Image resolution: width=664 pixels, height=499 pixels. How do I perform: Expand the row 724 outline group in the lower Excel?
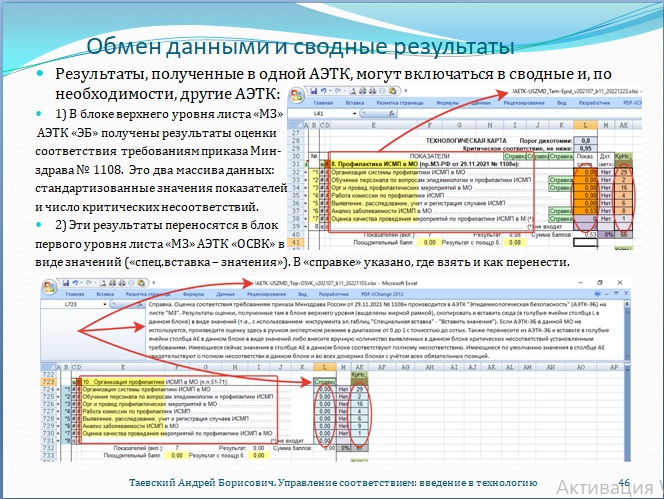coord(58,389)
